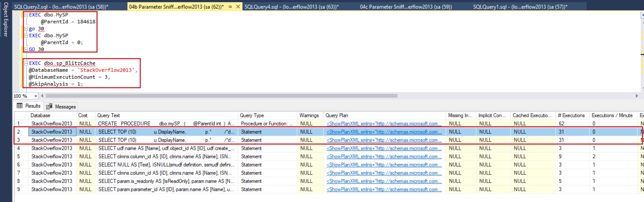Select row header number 4 in results
Screen dimensions: 644x202
21,148
